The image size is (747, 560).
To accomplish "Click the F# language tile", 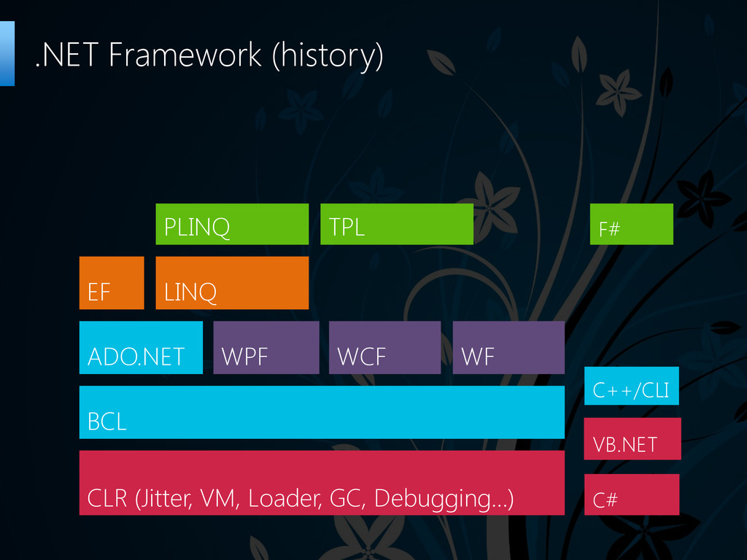I will pos(631,225).
